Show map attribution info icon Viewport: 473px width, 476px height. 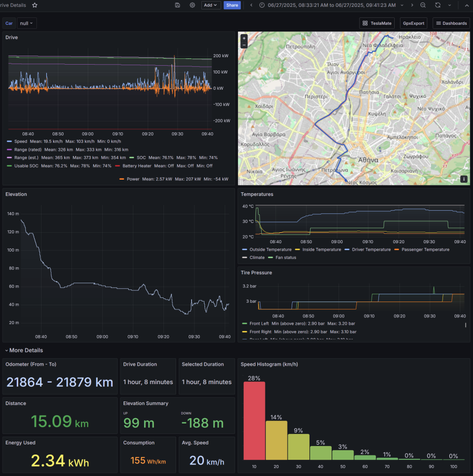point(464,179)
